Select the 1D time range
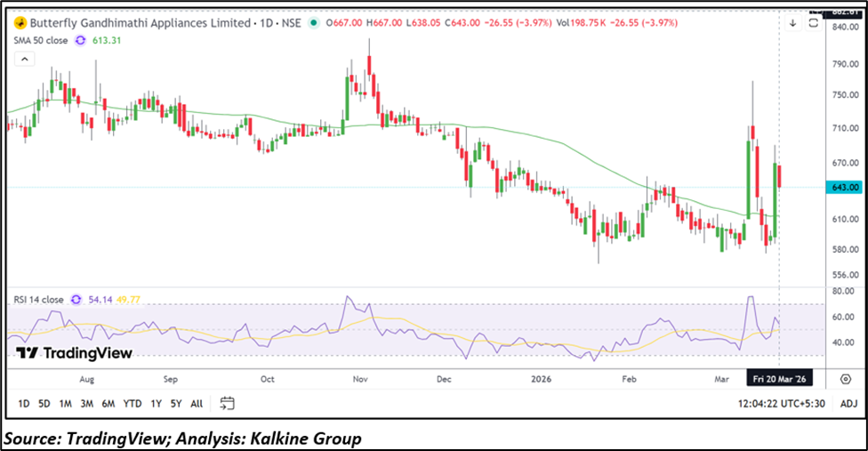Image resolution: width=868 pixels, height=451 pixels. (23, 404)
